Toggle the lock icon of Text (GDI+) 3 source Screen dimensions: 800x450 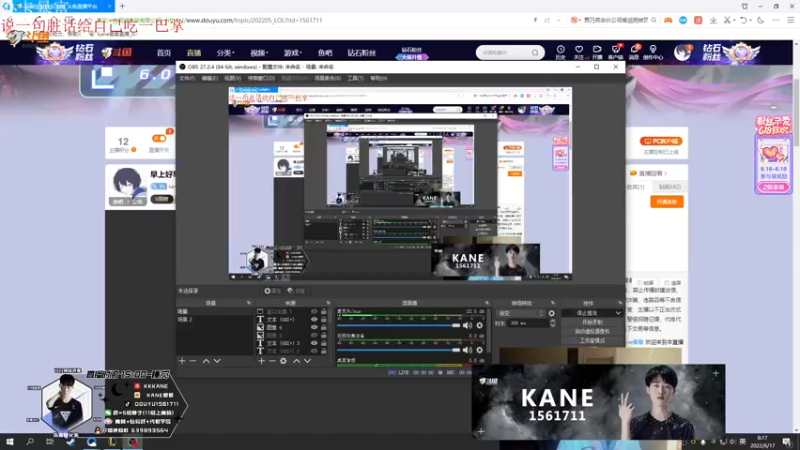point(323,343)
